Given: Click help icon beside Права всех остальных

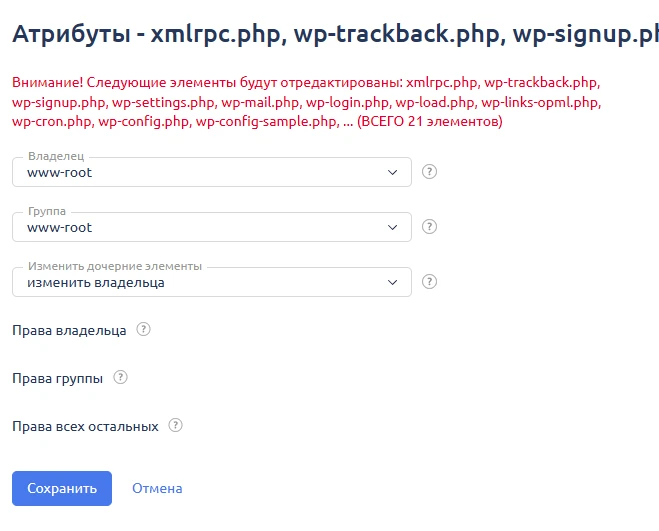Looking at the screenshot, I should tap(176, 425).
